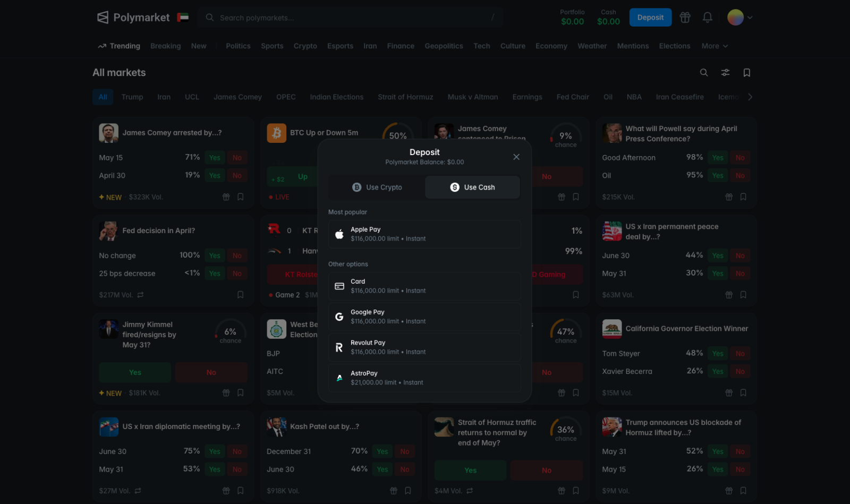The image size is (850, 504).
Task: Go to Sports category
Action: (x=272, y=46)
